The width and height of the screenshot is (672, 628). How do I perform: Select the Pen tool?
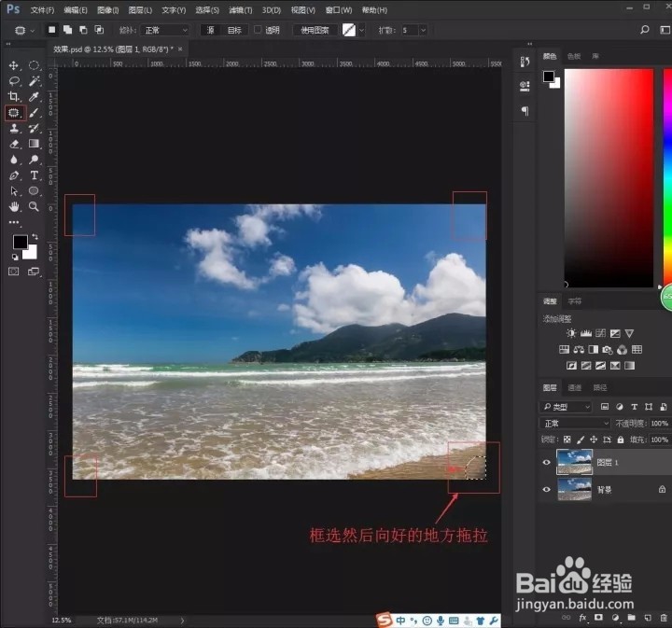click(x=14, y=175)
